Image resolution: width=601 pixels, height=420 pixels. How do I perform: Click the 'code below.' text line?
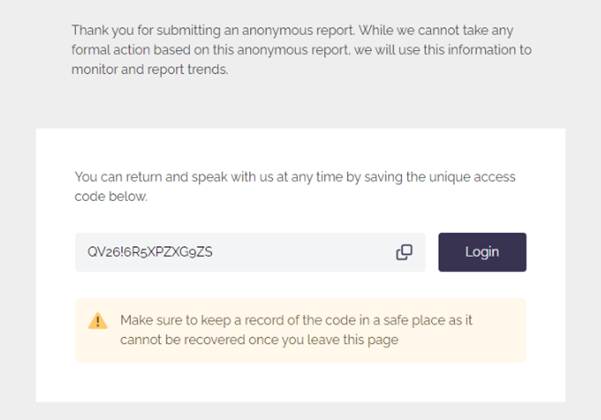(111, 196)
